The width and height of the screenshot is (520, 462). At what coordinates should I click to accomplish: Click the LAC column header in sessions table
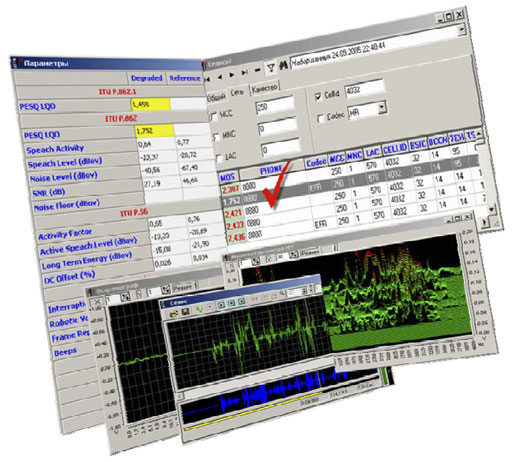pos(372,152)
